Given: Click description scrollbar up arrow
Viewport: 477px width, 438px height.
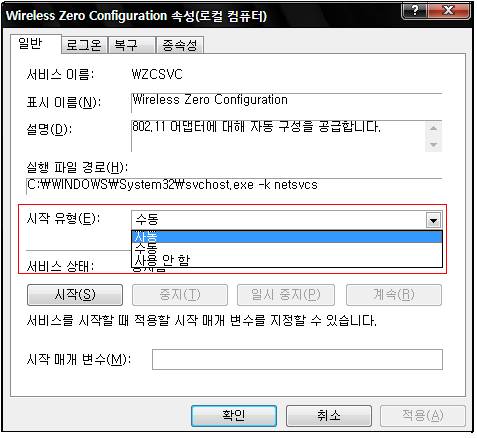Looking at the screenshot, I should (433, 128).
